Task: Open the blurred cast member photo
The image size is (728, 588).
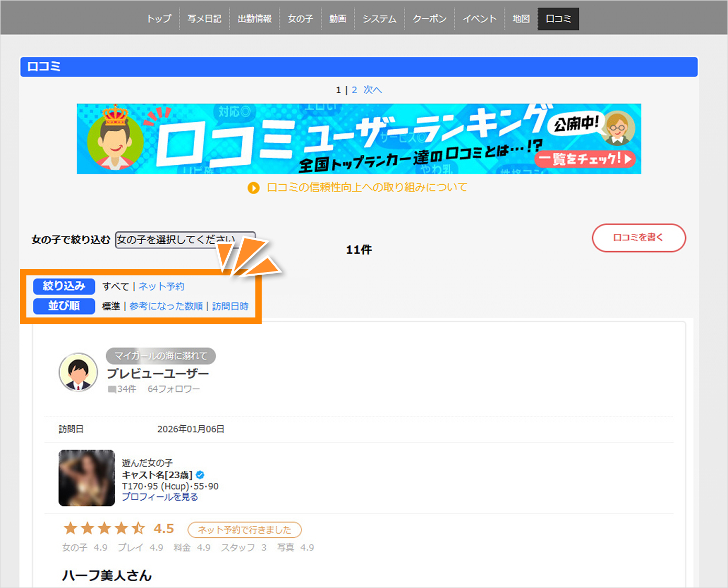Action: pyautogui.click(x=86, y=478)
